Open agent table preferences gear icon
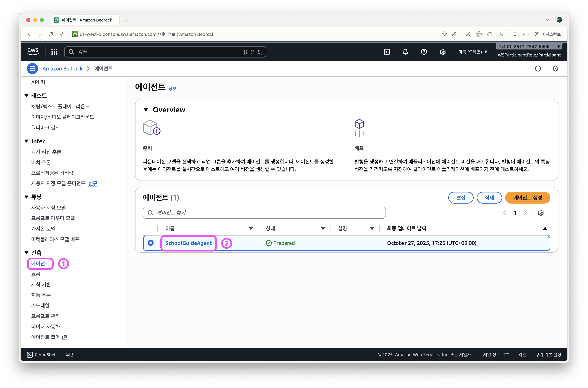The width and height of the screenshot is (588, 388). point(541,213)
